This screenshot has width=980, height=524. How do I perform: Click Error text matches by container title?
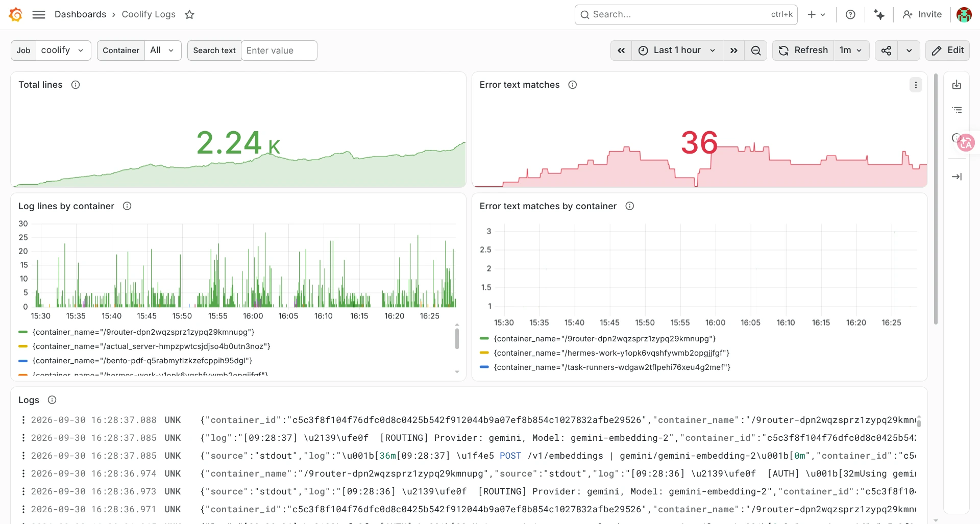(x=548, y=206)
